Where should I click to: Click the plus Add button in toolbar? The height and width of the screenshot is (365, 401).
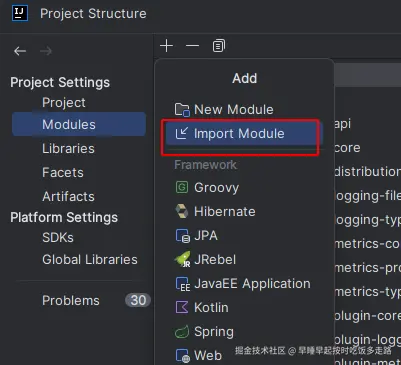[x=166, y=46]
